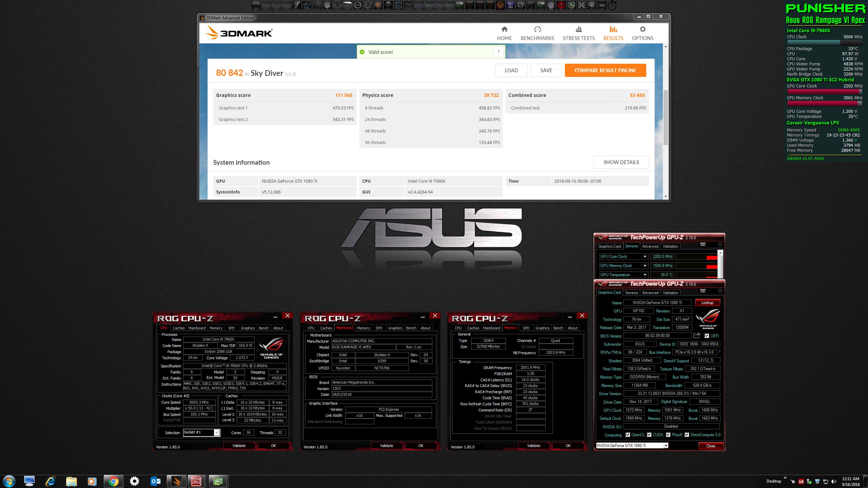Open the CPU-Z Socket #1 selection dropdown
The height and width of the screenshot is (488, 868).
pyautogui.click(x=216, y=432)
